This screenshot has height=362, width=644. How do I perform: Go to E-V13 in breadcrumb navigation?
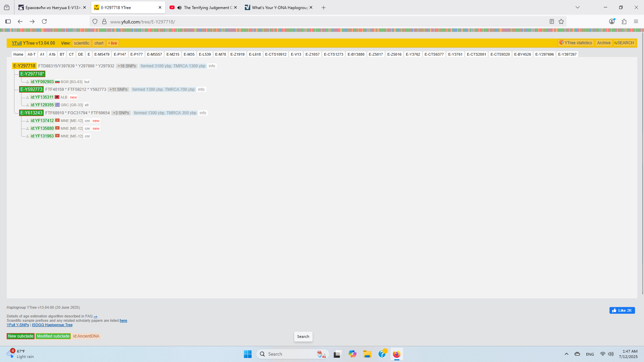tap(296, 54)
